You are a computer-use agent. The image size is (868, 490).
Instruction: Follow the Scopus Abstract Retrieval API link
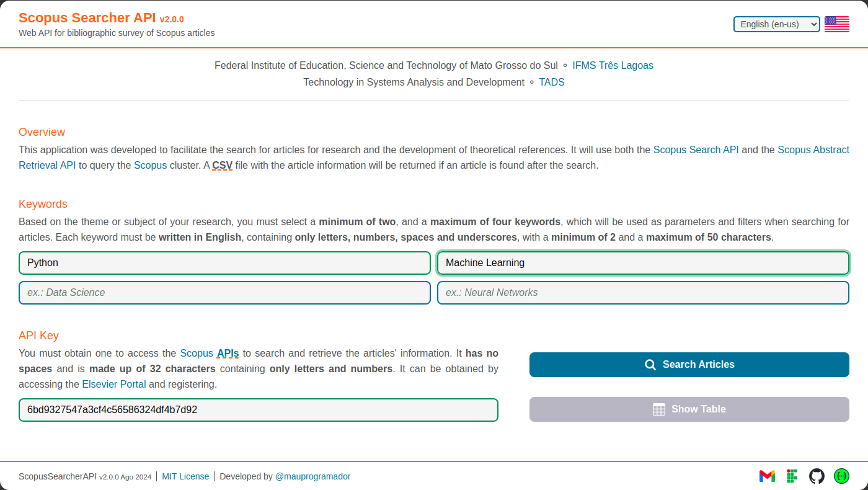[813, 149]
